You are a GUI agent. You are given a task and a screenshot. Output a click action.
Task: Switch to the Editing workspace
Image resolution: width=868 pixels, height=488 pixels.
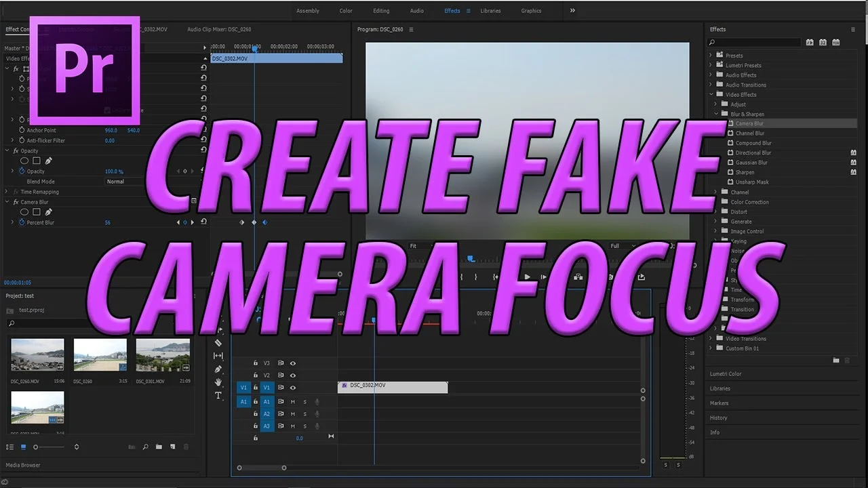click(381, 11)
